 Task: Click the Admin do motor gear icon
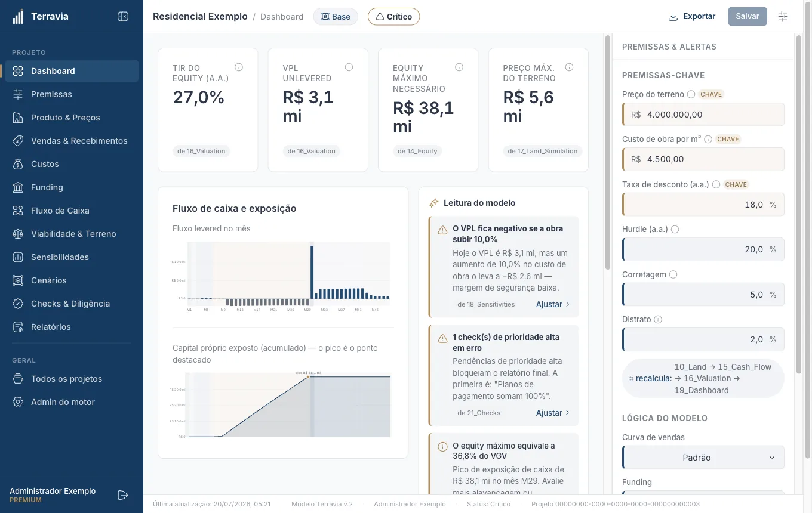coord(18,402)
